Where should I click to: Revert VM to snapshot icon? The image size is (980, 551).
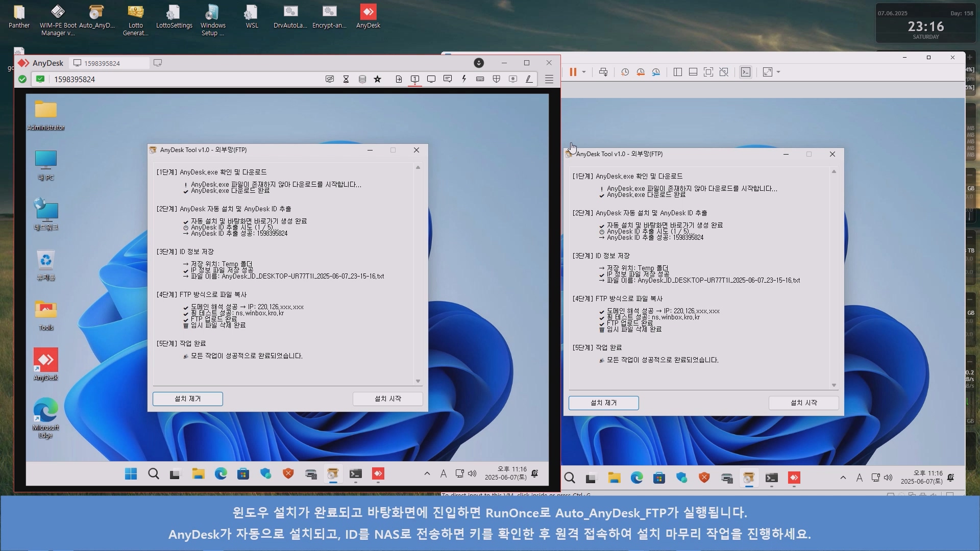[641, 72]
